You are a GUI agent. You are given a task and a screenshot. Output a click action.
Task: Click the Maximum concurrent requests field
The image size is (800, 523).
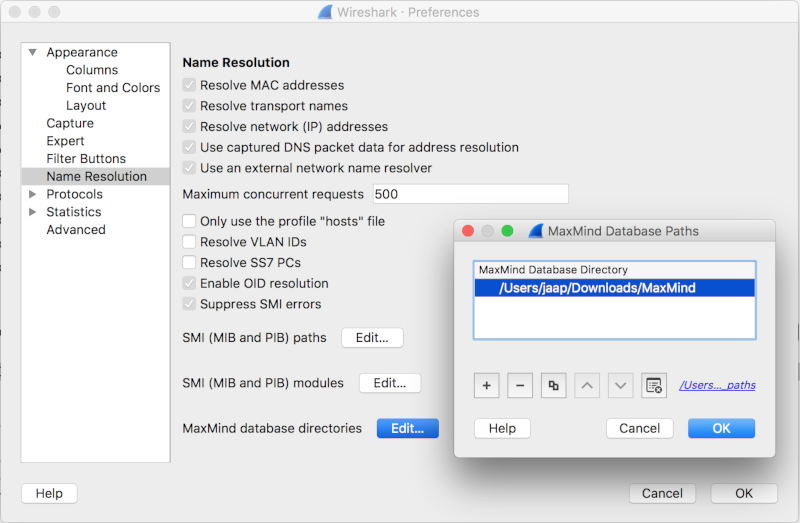tap(470, 194)
